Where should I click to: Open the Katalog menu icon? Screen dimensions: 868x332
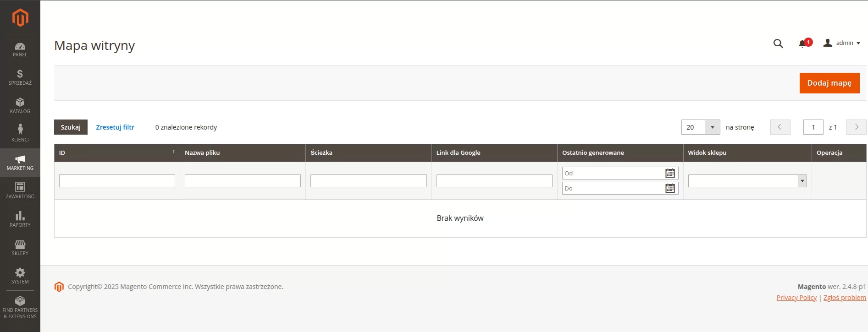coord(20,106)
